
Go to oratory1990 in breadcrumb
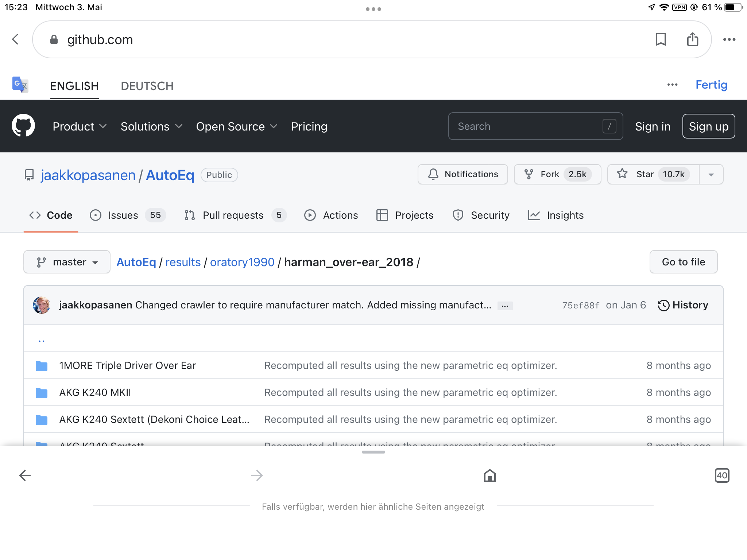tap(242, 262)
